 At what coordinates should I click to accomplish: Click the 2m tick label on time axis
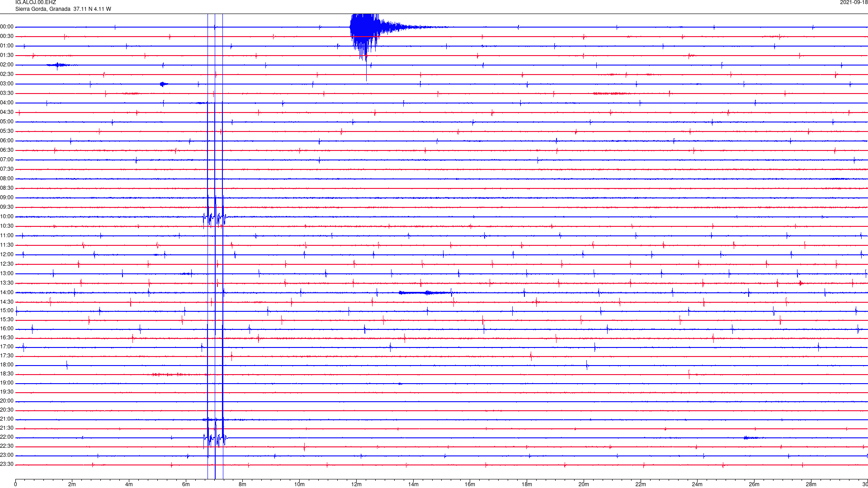72,484
